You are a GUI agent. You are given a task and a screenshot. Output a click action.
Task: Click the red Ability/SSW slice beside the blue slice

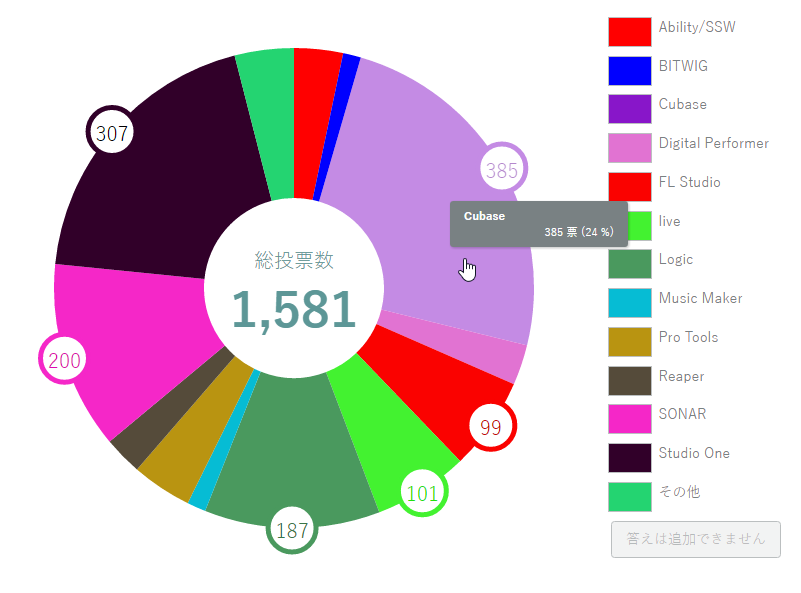click(x=312, y=123)
